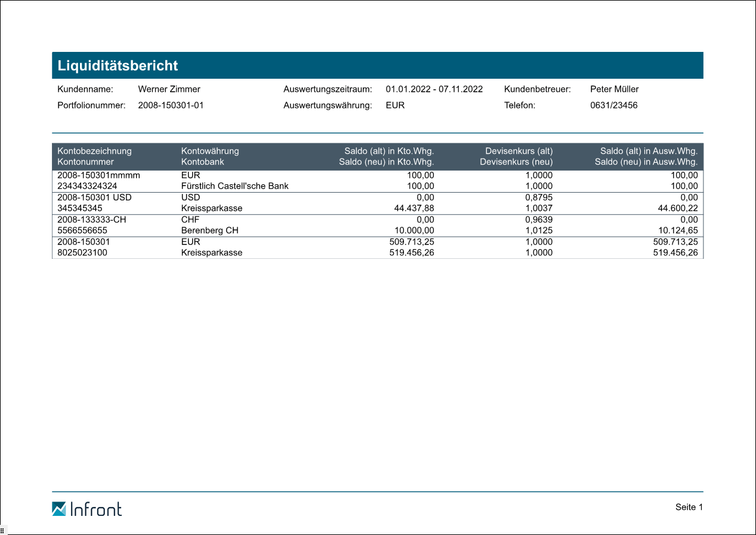The height and width of the screenshot is (535, 756).
Task: Click the balance value 44.600,22
Action: tap(675, 208)
